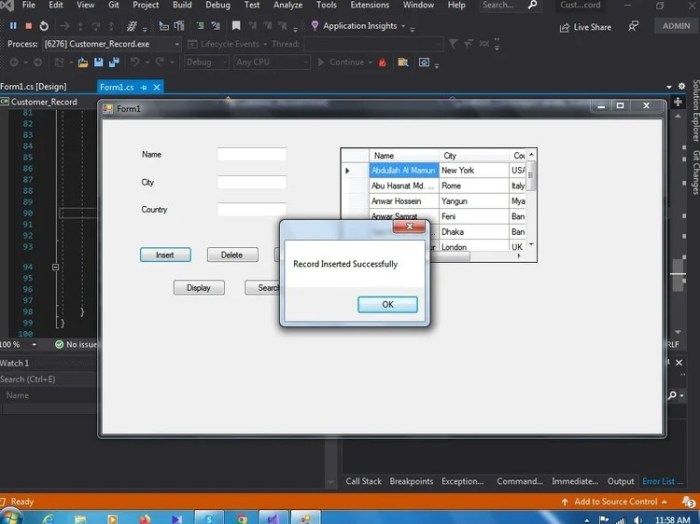Stop debugging with the red square icon
The width and height of the screenshot is (700, 524).
point(29,26)
